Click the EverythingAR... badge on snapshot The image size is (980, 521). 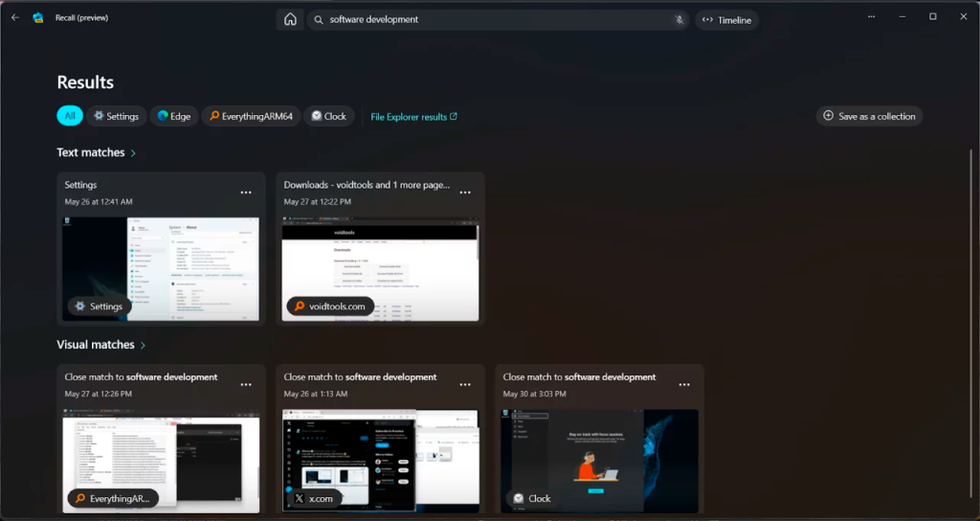coord(113,498)
